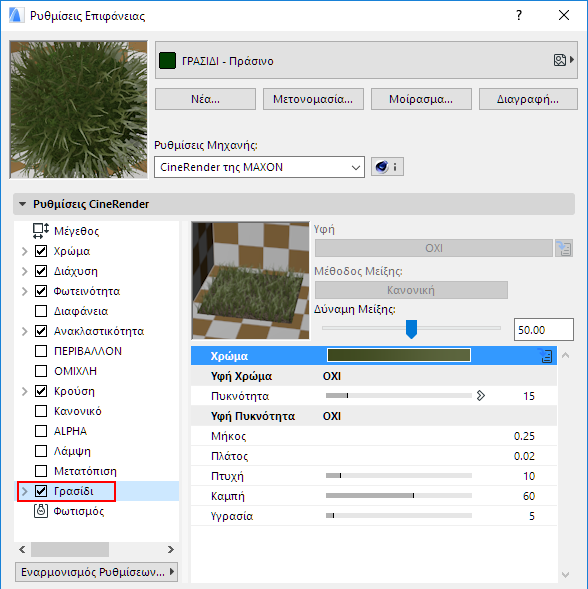Click the dark green surface color square
This screenshot has width=588, height=589.
pyautogui.click(x=167, y=60)
